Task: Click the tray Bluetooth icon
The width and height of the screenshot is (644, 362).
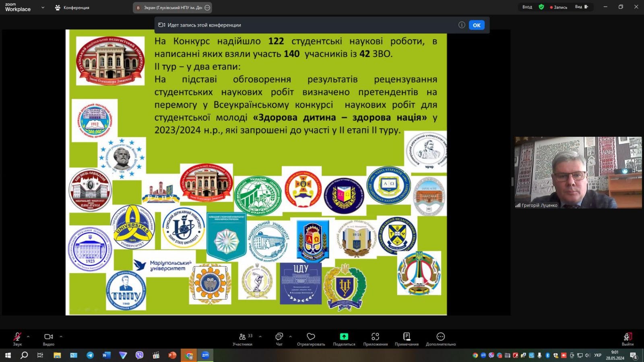Action: point(547,355)
